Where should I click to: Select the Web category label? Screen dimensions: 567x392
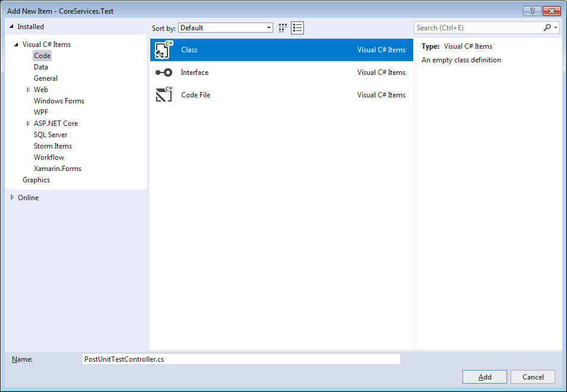[x=41, y=90]
